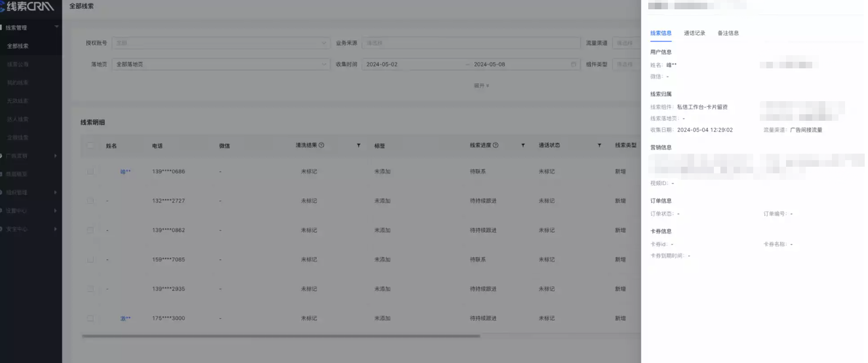868x363 pixels.
Task: Check the row with phone 139****0862
Action: (90, 230)
